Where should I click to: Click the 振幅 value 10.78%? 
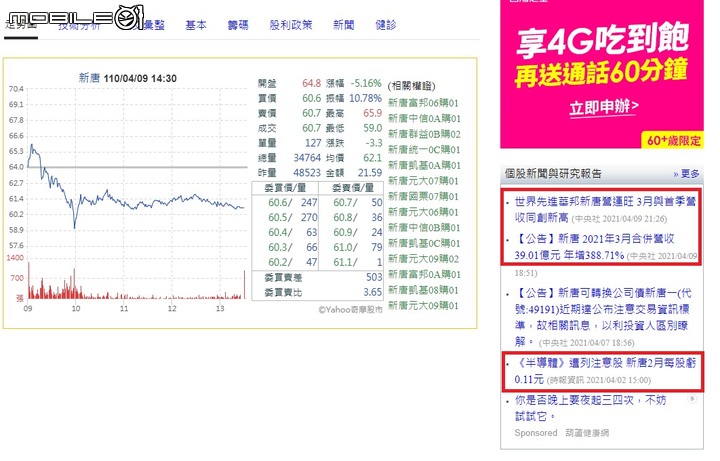366,98
